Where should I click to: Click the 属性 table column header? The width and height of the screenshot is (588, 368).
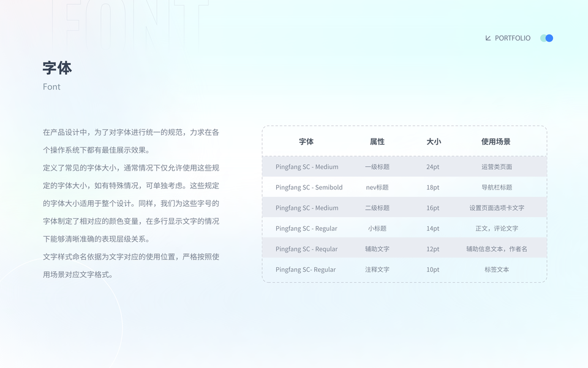coord(377,142)
